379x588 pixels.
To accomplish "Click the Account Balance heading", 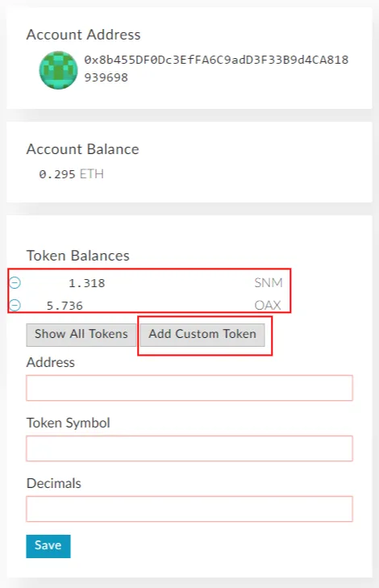I will (82, 149).
